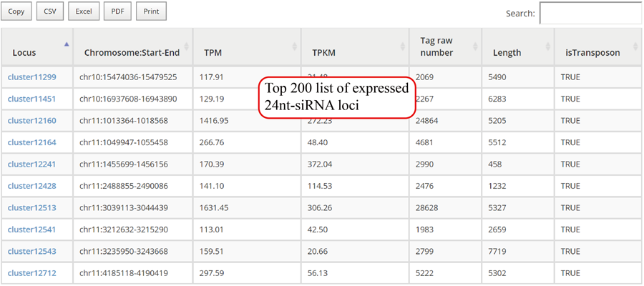The height and width of the screenshot is (286, 644).
Task: Download the table as Excel
Action: click(84, 11)
